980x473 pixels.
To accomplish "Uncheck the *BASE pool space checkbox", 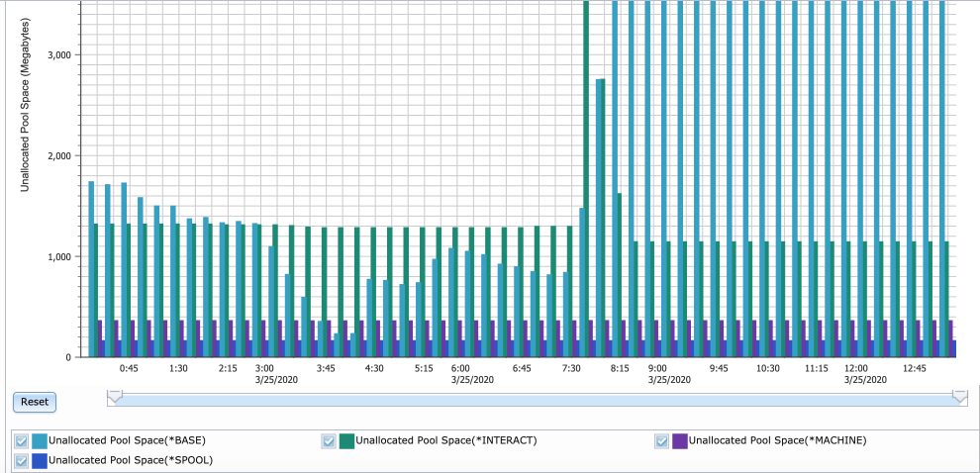I will tap(21, 441).
